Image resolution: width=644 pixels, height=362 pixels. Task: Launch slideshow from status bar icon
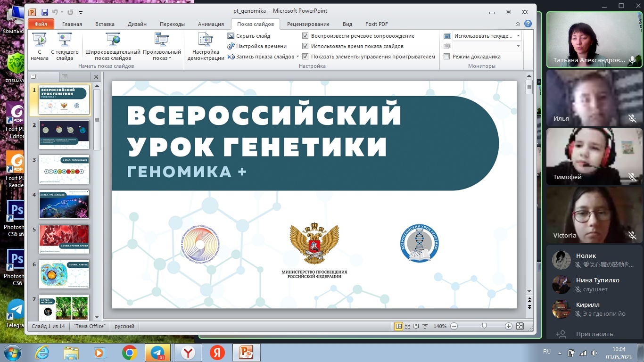425,326
